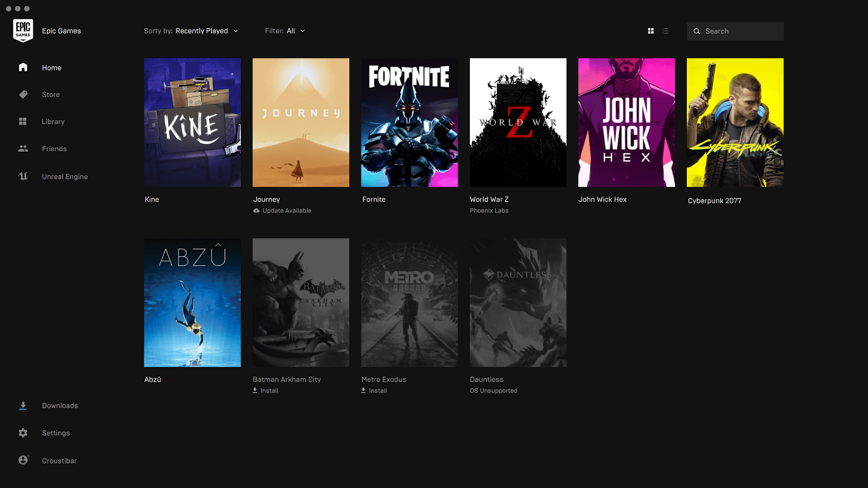Click the Epic Games logo
The image size is (868, 488).
pyautogui.click(x=23, y=30)
